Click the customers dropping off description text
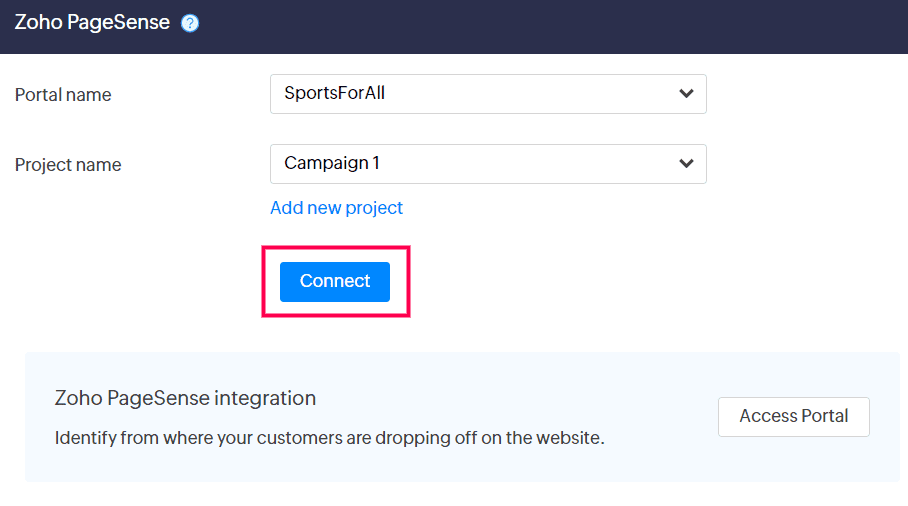Screen dimensions: 908x506 tap(329, 438)
